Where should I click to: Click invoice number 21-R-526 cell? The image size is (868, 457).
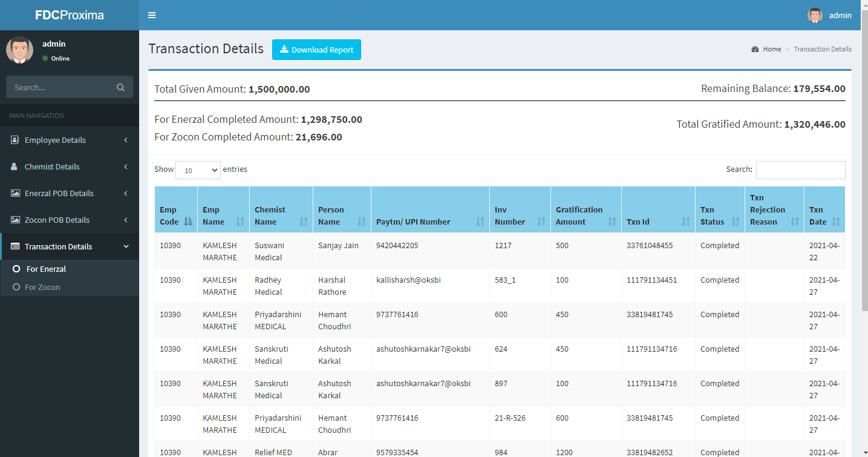pos(520,424)
